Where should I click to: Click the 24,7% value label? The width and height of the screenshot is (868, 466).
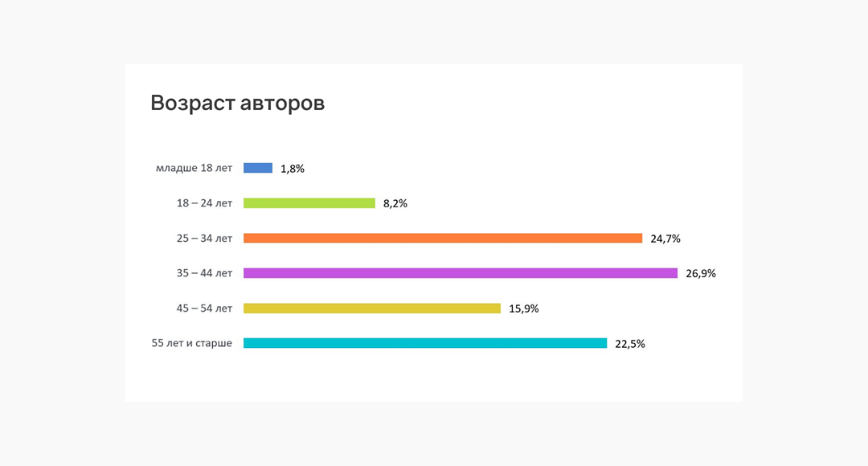coord(665,239)
